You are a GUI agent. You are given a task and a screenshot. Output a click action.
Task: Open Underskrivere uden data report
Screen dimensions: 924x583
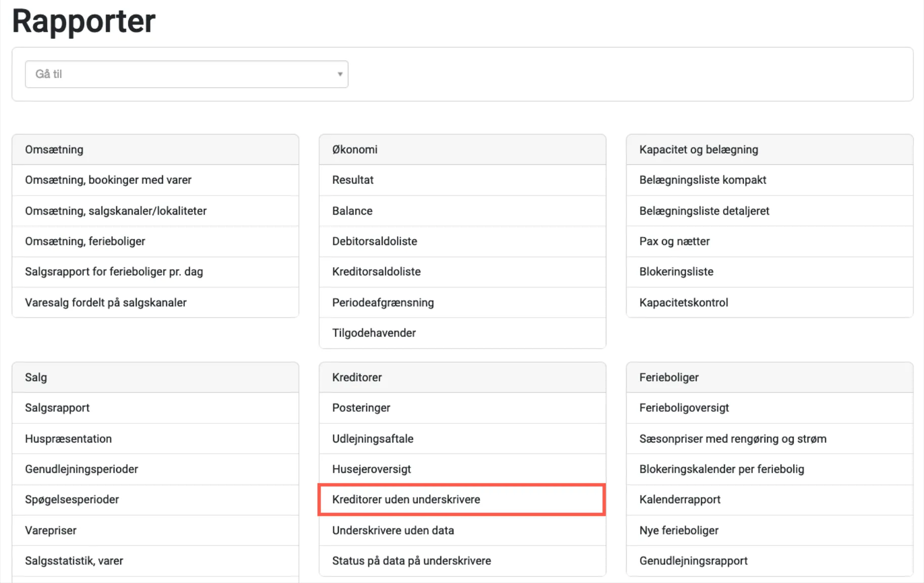[x=393, y=530]
